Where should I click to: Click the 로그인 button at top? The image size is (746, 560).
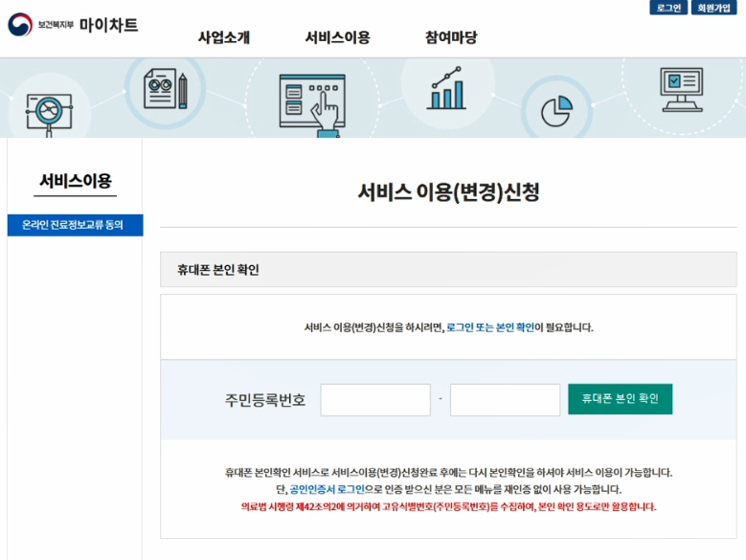click(x=667, y=8)
